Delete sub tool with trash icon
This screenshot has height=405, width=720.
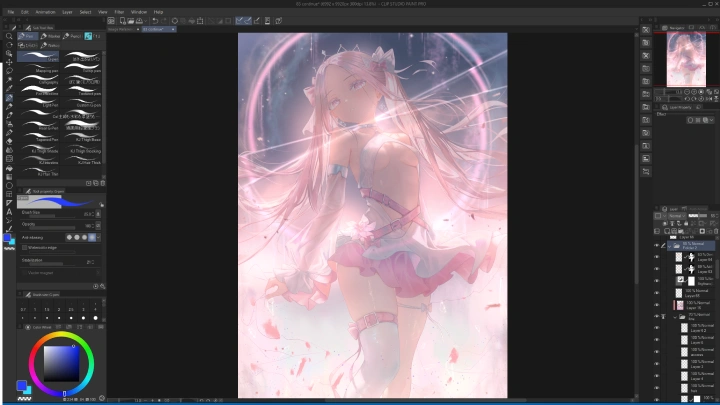coord(102,183)
